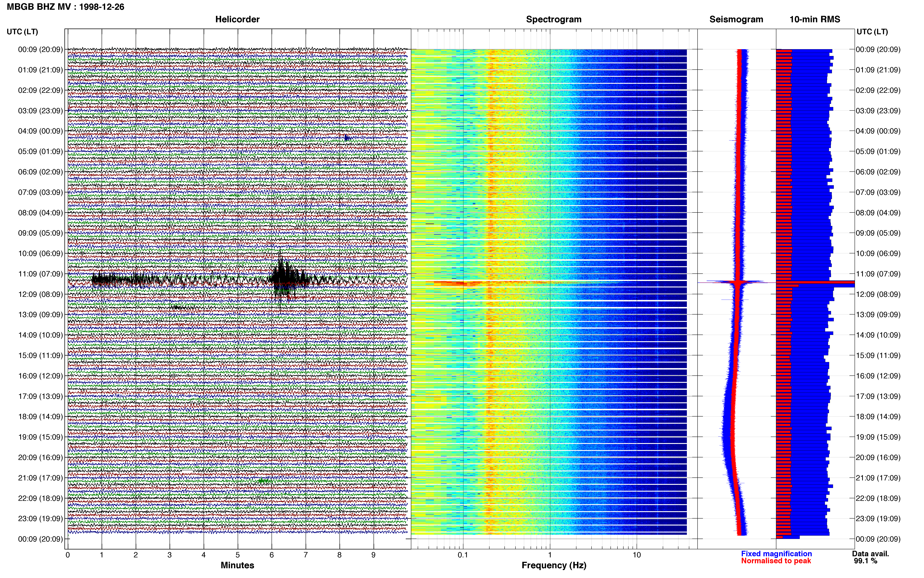Click the 'Data avail.' label
Screen dimensions: 924x578
870,554
